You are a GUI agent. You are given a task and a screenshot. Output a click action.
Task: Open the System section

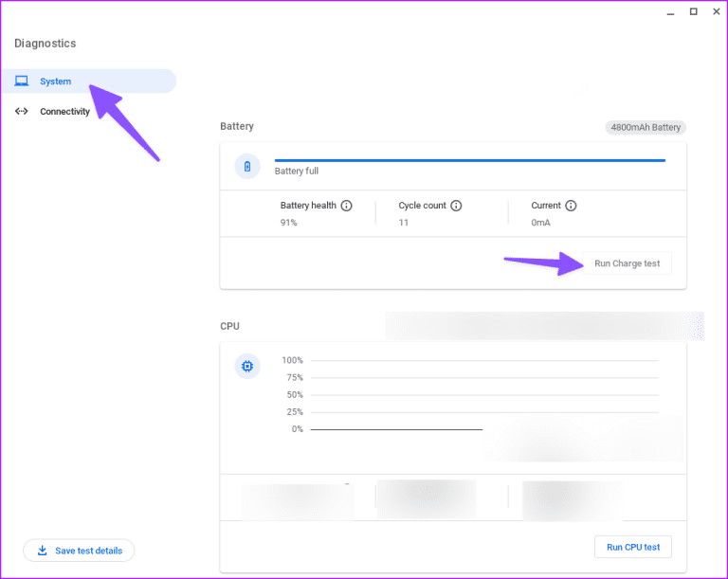coord(55,81)
